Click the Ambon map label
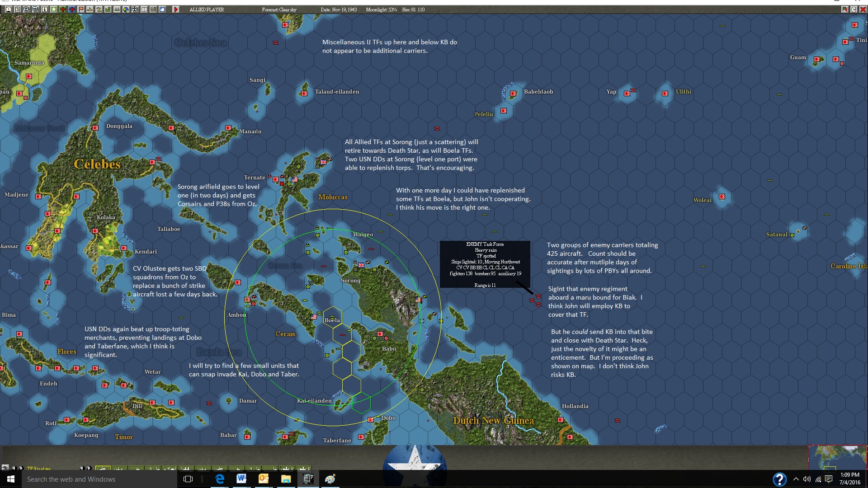 pos(236,315)
